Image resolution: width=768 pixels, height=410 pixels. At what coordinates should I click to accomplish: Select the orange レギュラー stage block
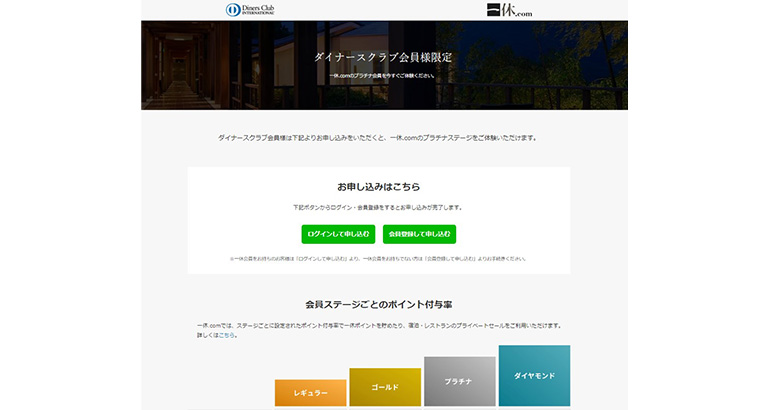point(310,393)
